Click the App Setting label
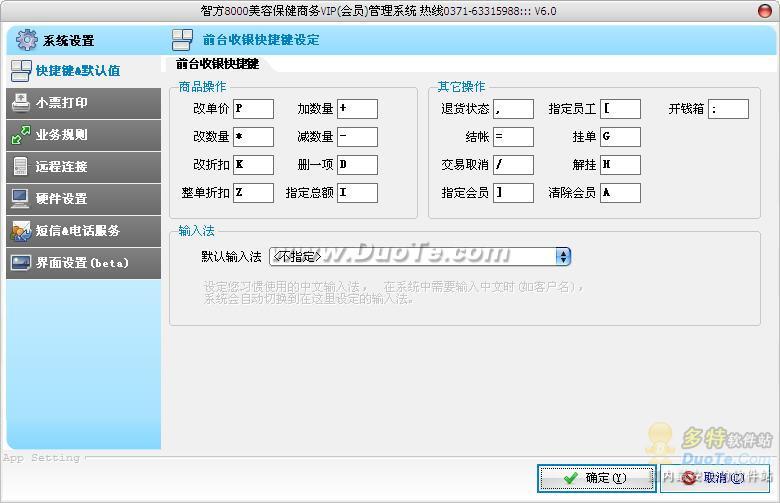This screenshot has width=780, height=503. pos(41,457)
